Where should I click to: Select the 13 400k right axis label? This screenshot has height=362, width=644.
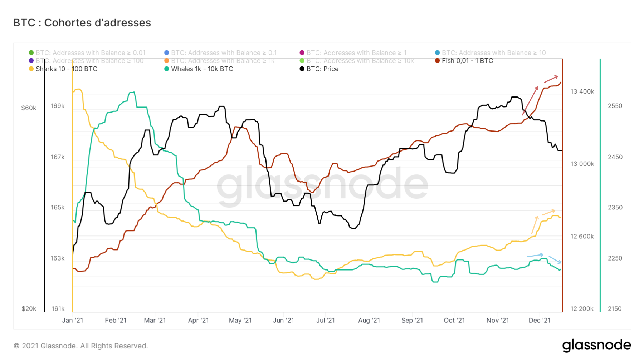tap(582, 91)
